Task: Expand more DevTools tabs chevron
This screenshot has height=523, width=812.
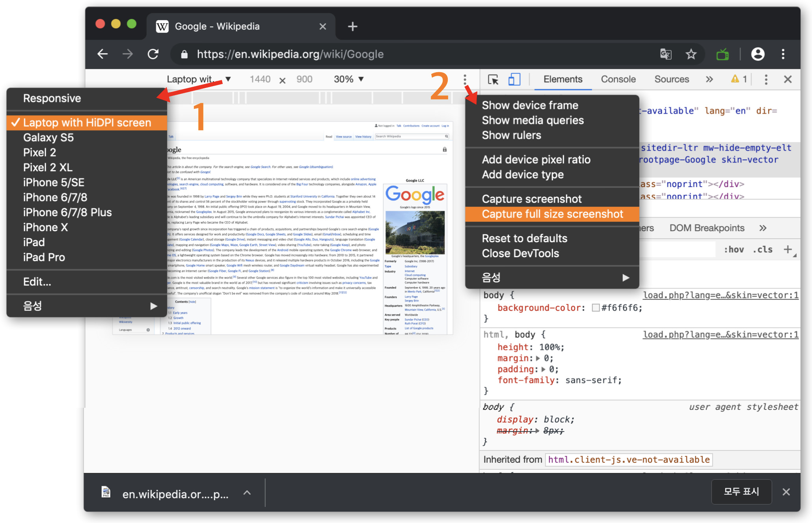Action: [x=709, y=80]
